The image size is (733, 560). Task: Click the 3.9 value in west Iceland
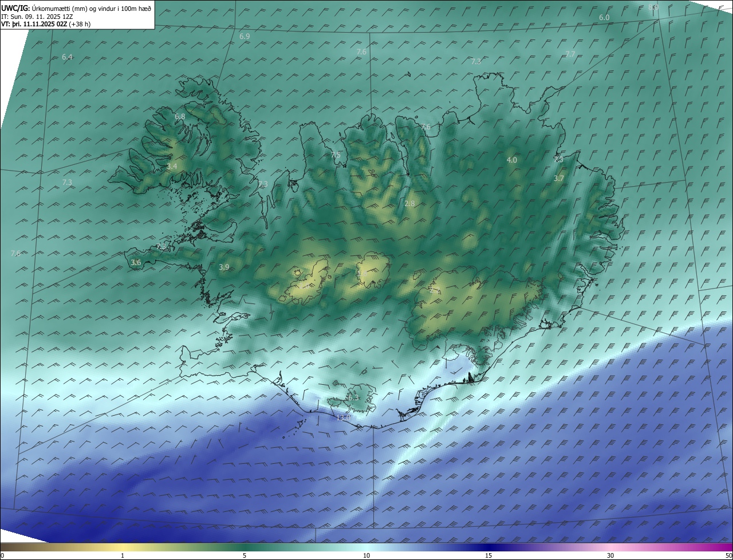click(224, 267)
